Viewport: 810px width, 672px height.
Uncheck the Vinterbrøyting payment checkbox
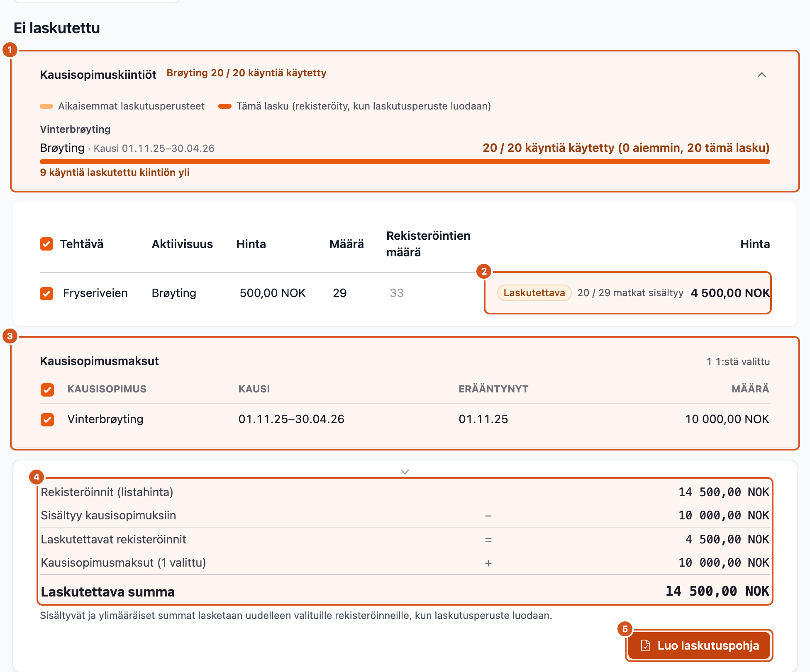tap(47, 419)
